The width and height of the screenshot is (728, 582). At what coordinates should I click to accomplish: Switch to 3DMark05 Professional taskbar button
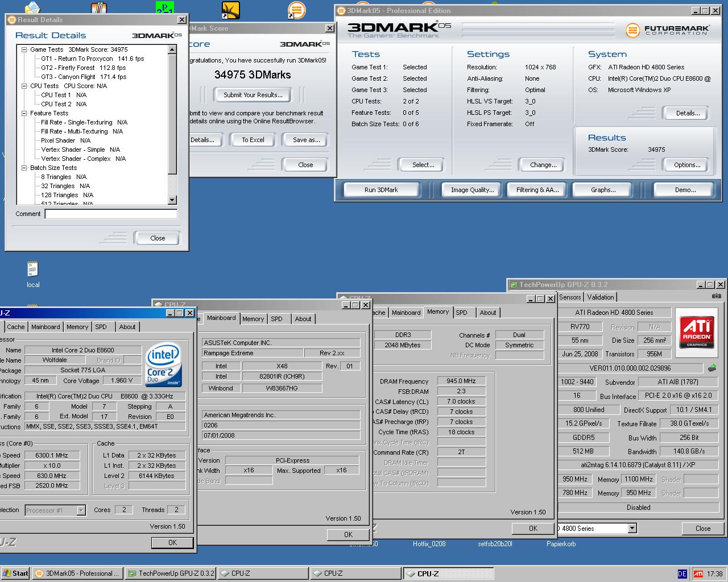pyautogui.click(x=77, y=573)
